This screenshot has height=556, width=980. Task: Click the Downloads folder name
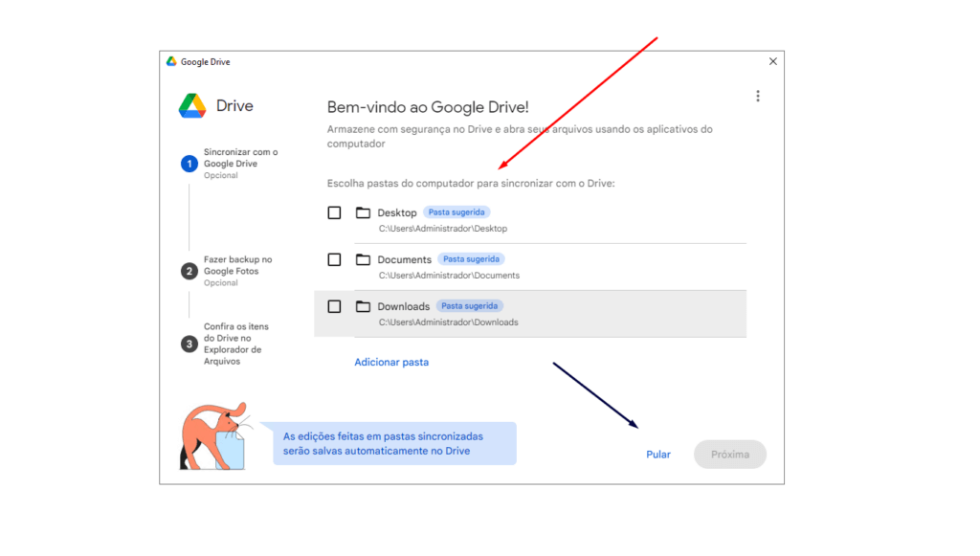403,307
